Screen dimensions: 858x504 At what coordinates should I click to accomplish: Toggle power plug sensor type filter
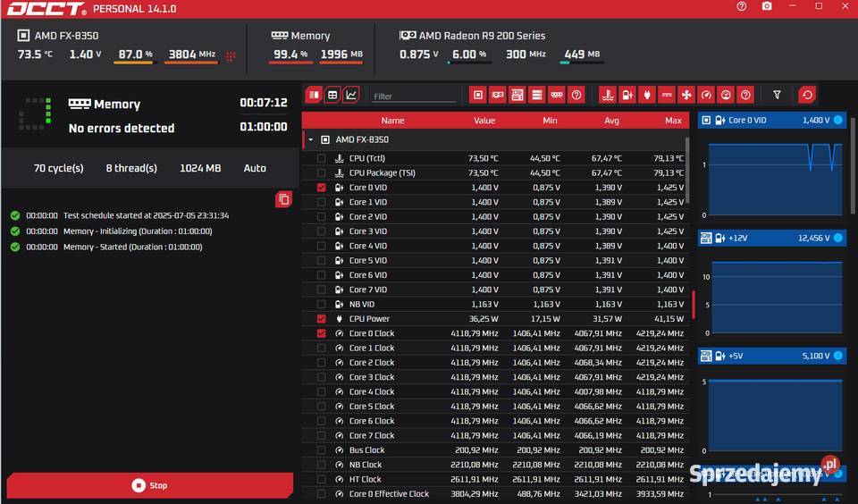pyautogui.click(x=647, y=96)
